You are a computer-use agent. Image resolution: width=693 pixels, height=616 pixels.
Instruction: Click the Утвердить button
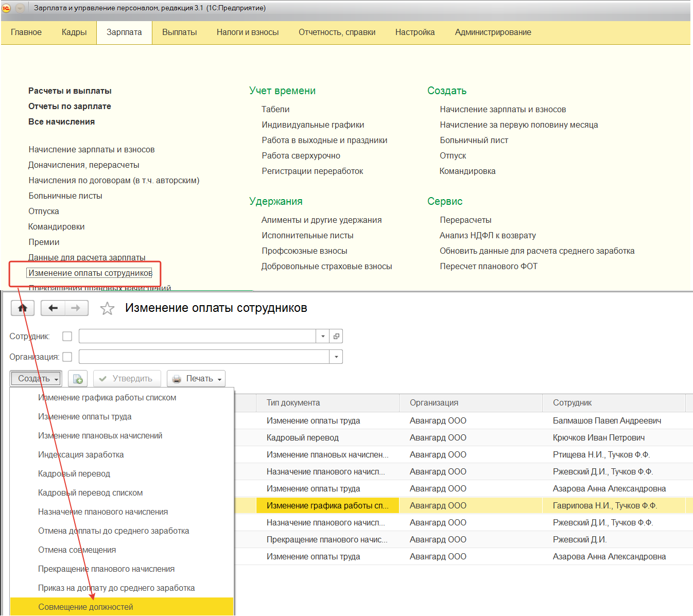[x=127, y=379]
